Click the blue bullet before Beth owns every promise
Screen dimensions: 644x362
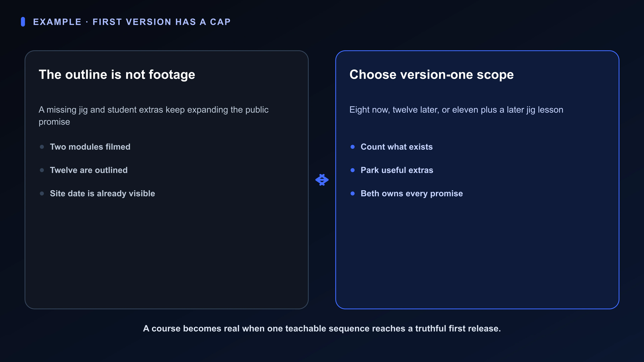pos(353,193)
